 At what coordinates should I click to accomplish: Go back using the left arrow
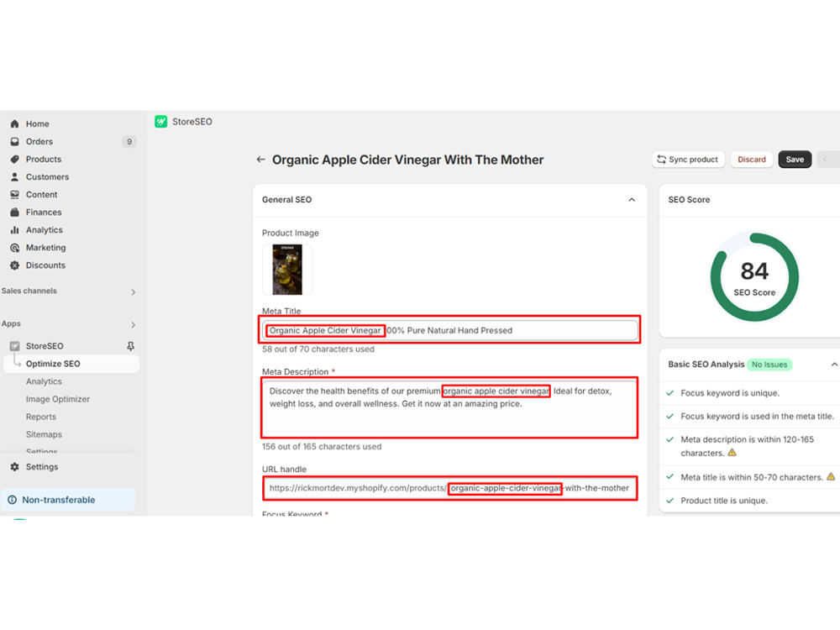(261, 160)
